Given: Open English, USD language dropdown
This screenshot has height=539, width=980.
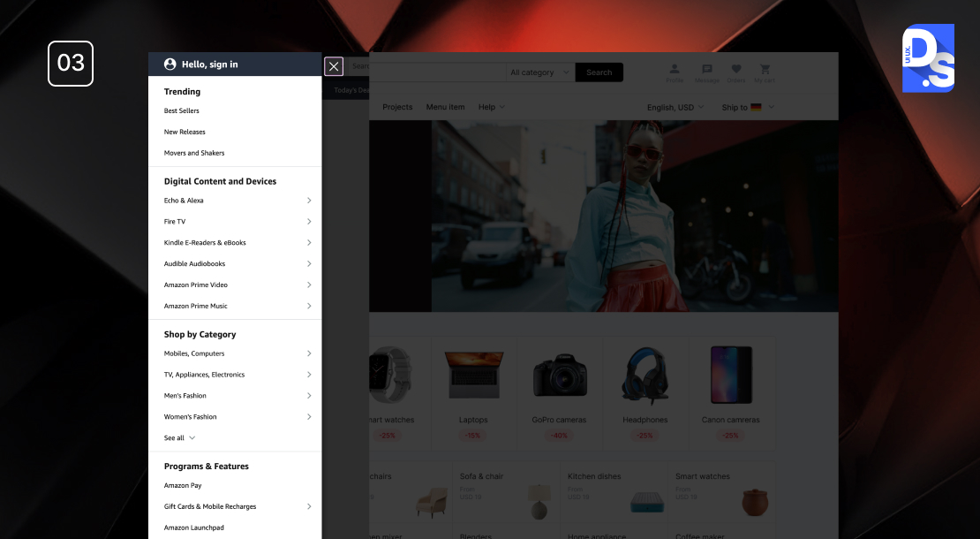Looking at the screenshot, I should tap(675, 107).
